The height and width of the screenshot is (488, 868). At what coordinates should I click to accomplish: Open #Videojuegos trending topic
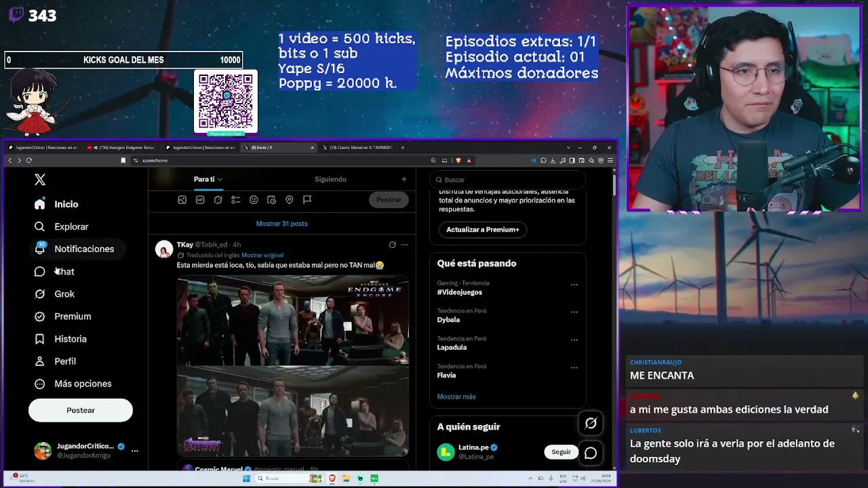tap(460, 292)
